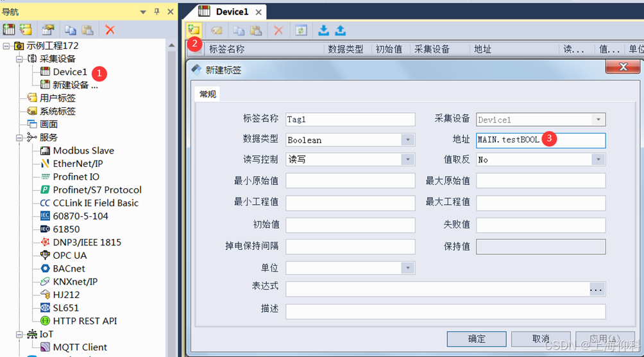Click the refresh icon in Device1 toolbar
Screen dimensions: 644x357
(x=301, y=30)
